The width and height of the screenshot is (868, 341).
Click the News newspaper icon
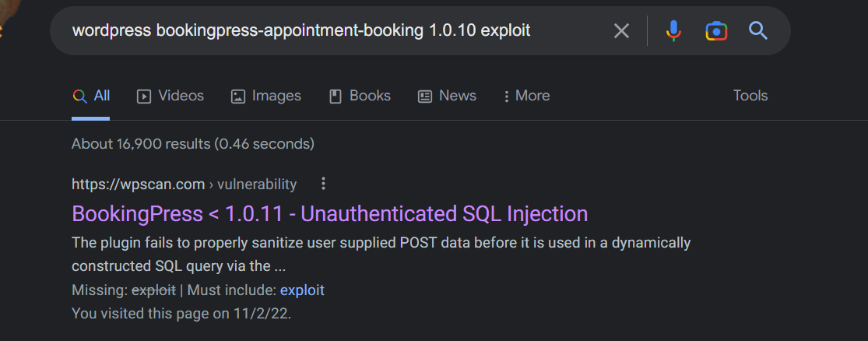coord(424,97)
